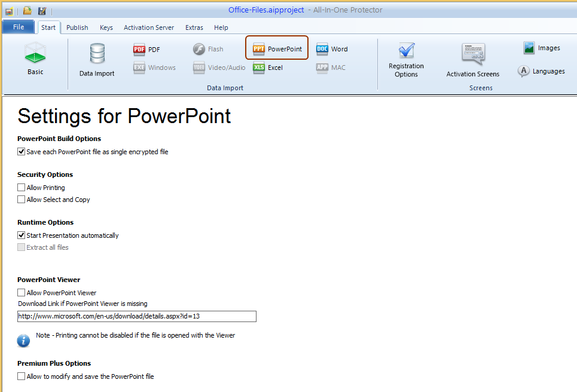Uncheck Save each PowerPoint file as single encrypted file
This screenshot has height=392, width=577.
click(x=22, y=152)
